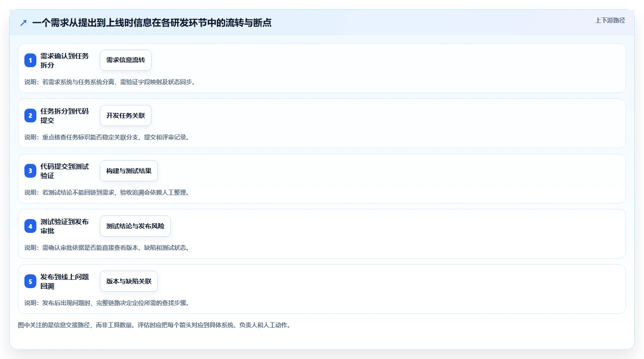Screen dimensions: 644x359
Task: Select the 构建与测试结果 chip
Action: [129, 171]
